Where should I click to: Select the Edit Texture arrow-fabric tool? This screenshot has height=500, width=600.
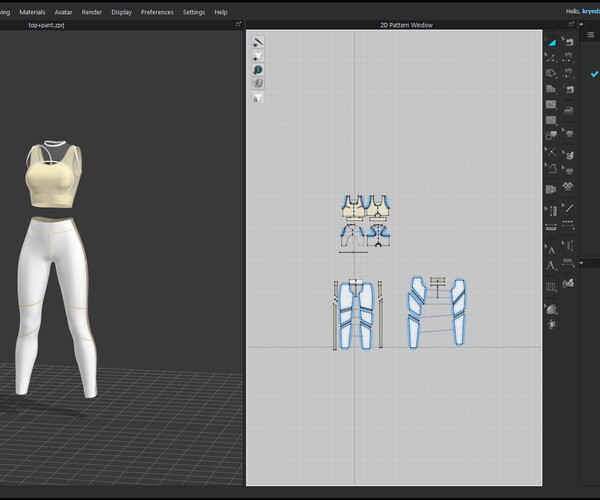point(551,309)
